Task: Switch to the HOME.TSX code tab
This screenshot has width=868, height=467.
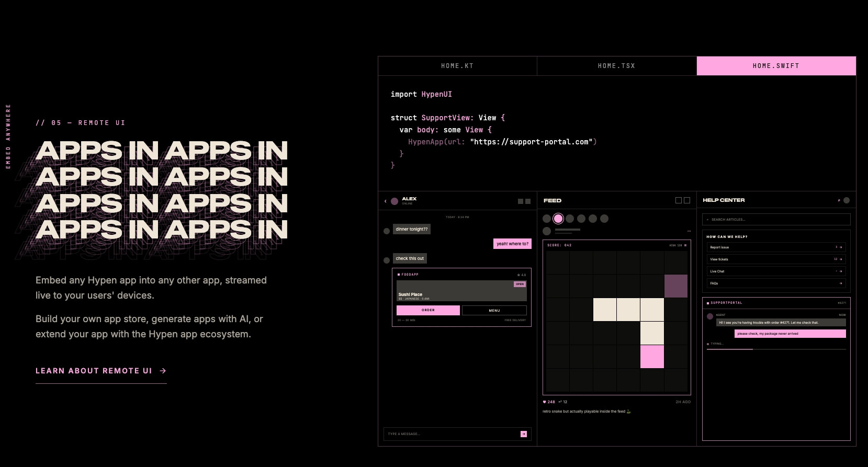Action: tap(616, 66)
